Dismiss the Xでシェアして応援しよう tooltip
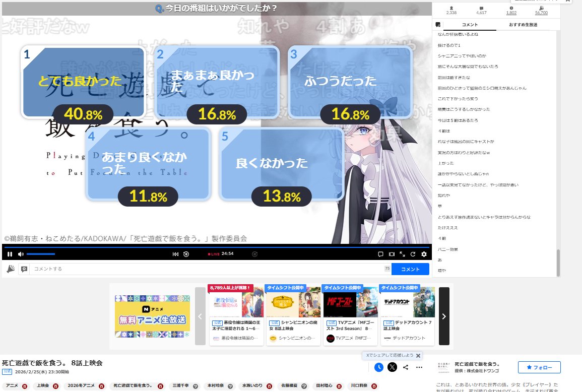 (418, 356)
